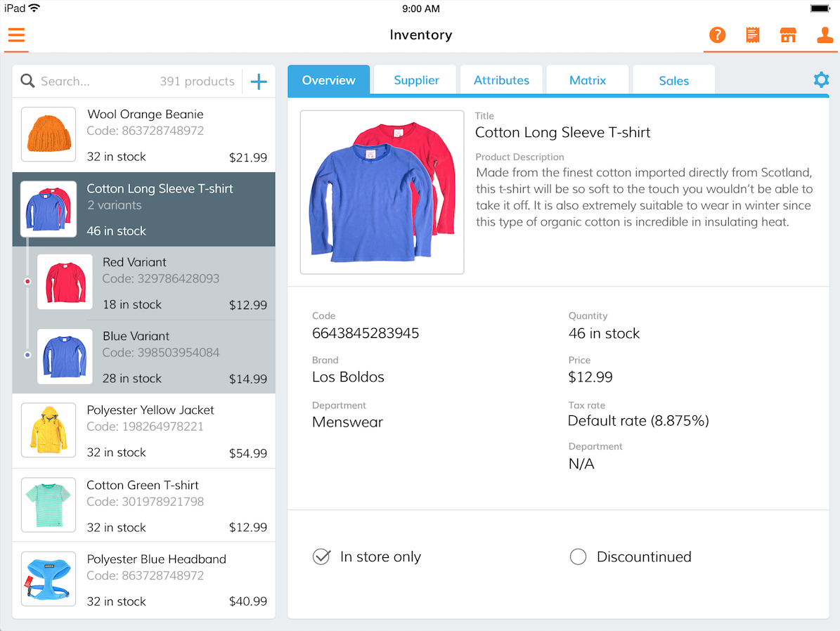Viewport: 840px width, 631px height.
Task: Open product settings gear icon
Action: (820, 80)
